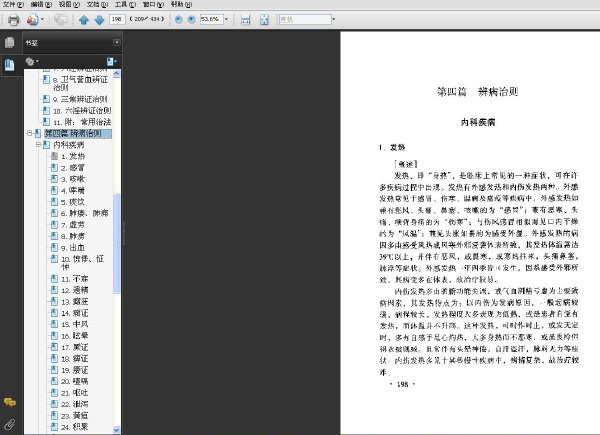The height and width of the screenshot is (435, 600).
Task: Open bookmark 7. 虚劳
Action: [x=73, y=225]
